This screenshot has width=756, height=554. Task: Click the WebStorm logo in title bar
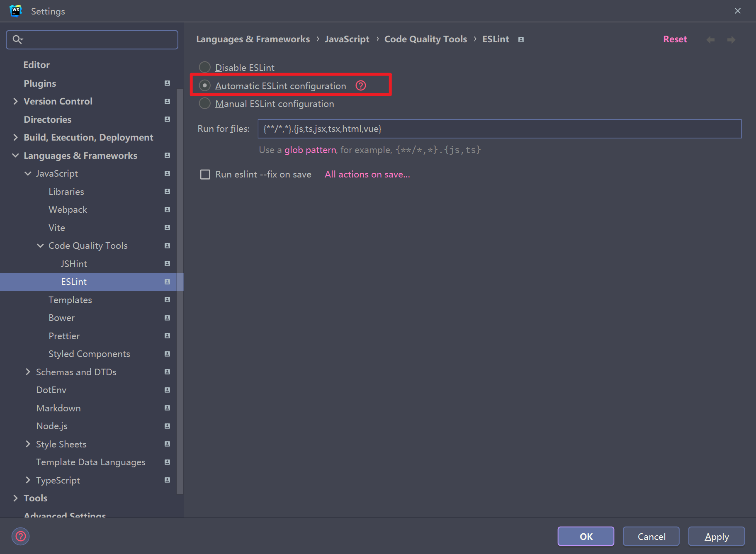16,11
